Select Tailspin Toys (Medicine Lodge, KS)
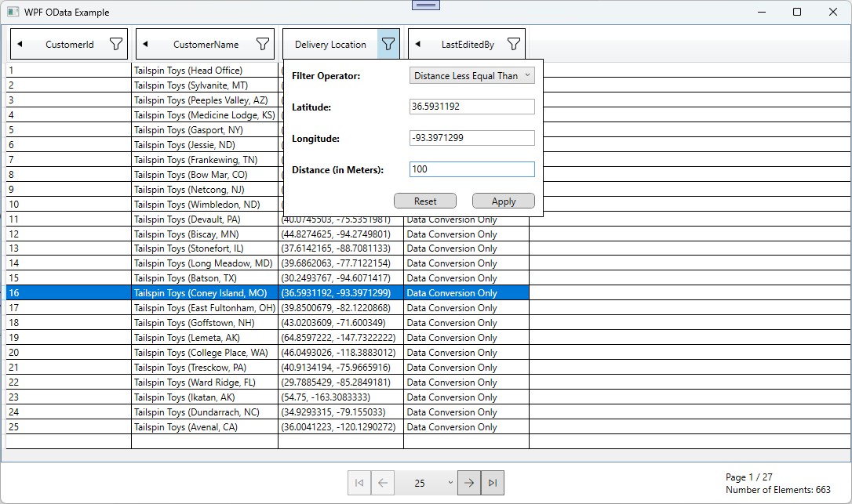 click(204, 115)
